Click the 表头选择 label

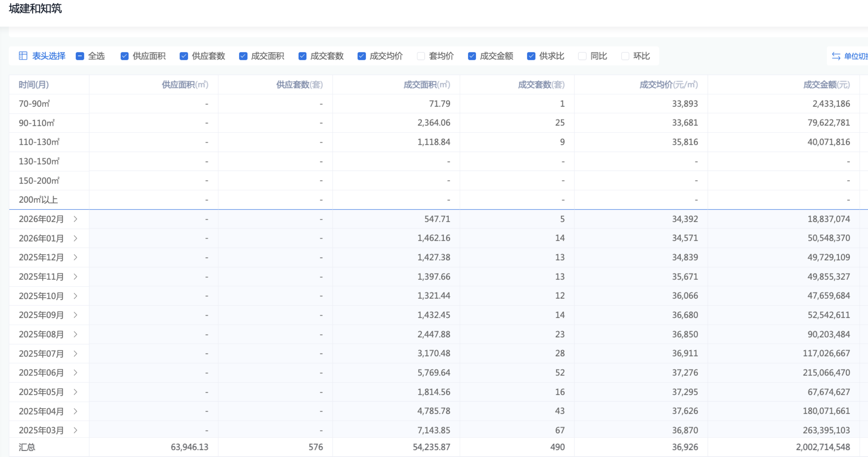click(x=49, y=56)
